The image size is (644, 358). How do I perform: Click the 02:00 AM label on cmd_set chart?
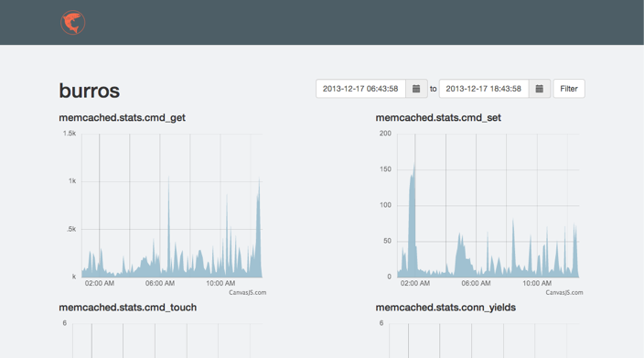[x=414, y=283]
